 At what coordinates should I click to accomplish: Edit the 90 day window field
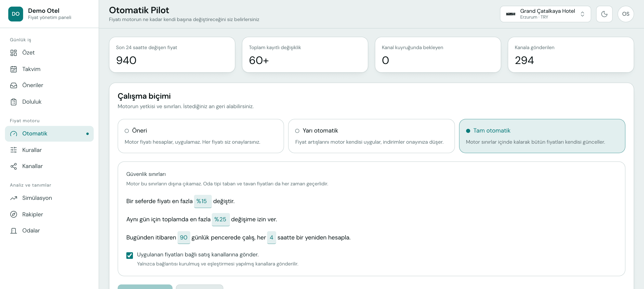coord(184,238)
